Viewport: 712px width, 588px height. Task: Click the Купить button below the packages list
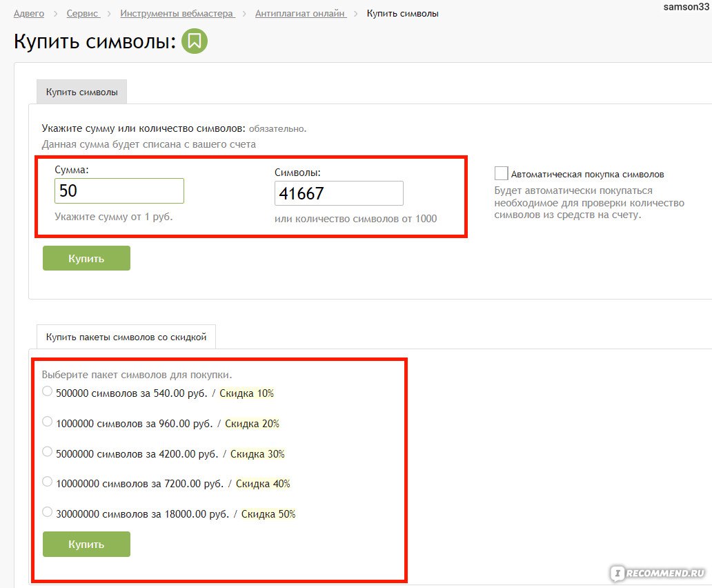click(86, 544)
